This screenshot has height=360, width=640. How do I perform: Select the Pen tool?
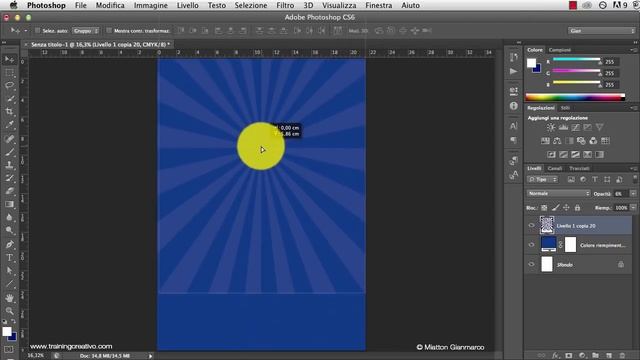point(9,244)
